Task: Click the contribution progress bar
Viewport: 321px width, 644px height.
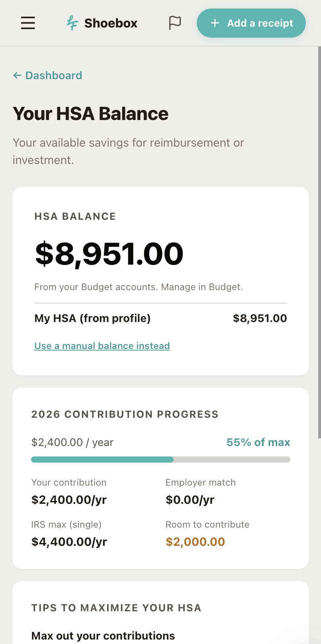Action: pyautogui.click(x=160, y=459)
